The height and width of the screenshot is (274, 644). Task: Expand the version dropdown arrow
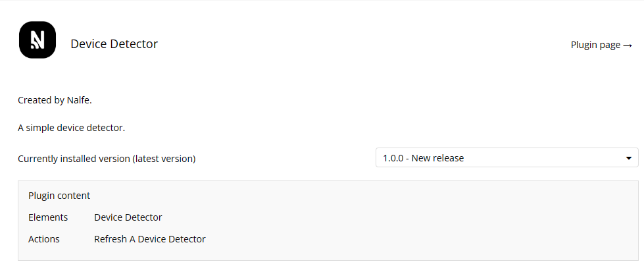click(628, 158)
